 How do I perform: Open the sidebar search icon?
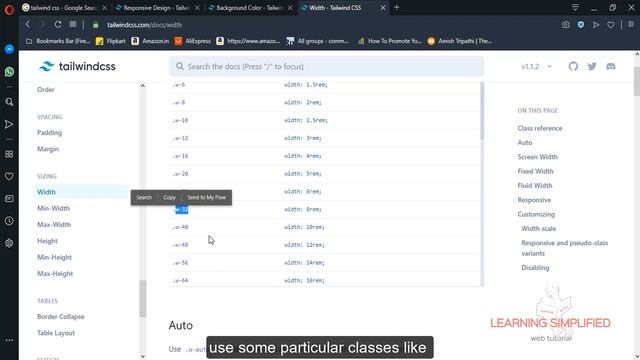(9, 102)
